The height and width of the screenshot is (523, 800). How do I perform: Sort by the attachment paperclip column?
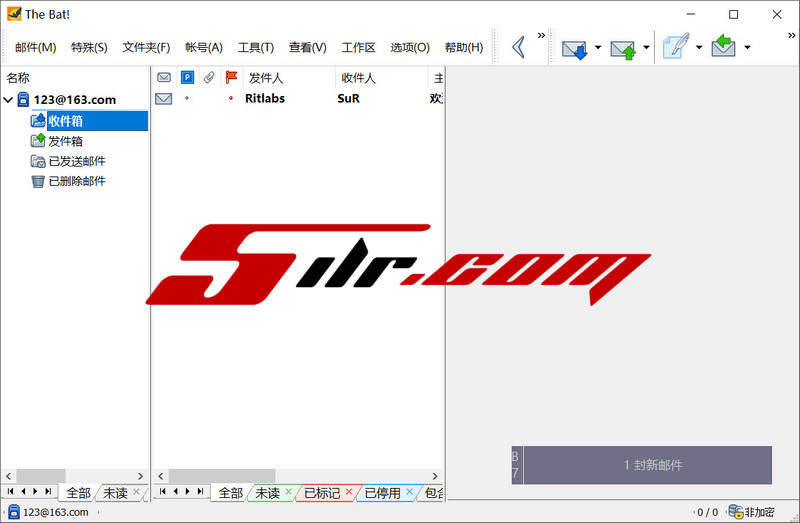208,77
